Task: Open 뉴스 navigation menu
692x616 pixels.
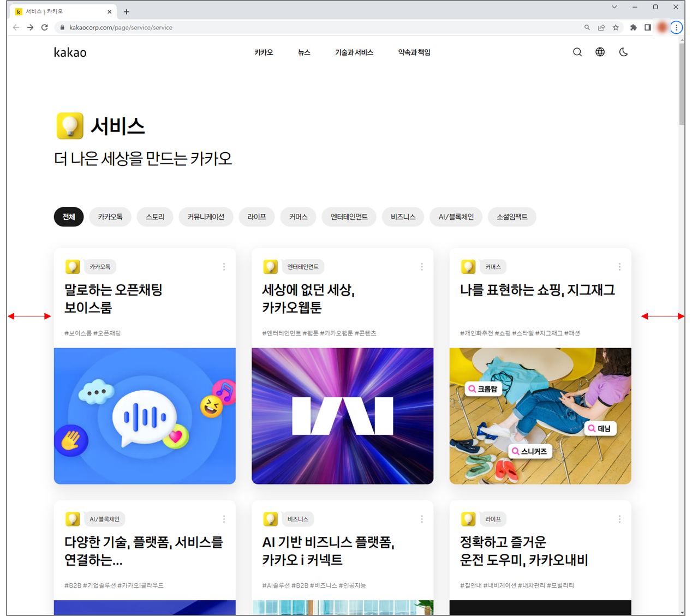Action: click(304, 52)
